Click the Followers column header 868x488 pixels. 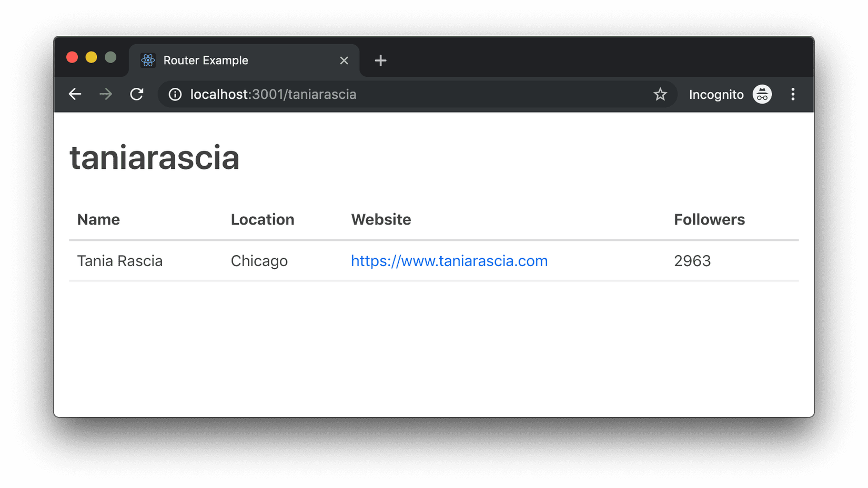pos(709,219)
